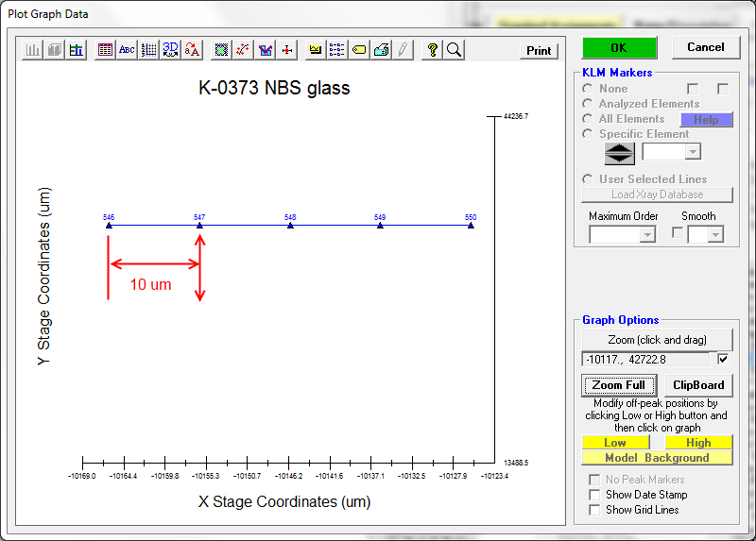Click the printer setup toolbar icon

point(381,50)
